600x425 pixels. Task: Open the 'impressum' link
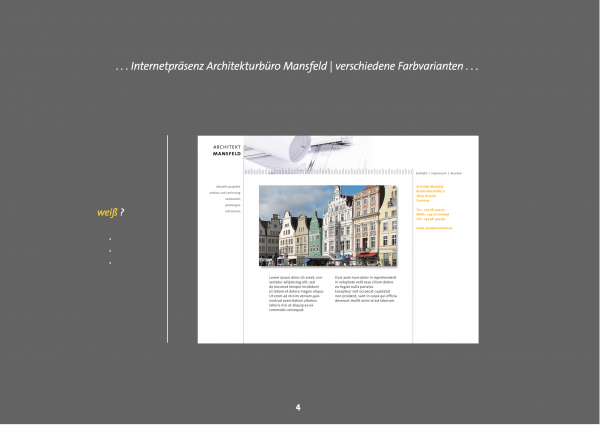438,173
